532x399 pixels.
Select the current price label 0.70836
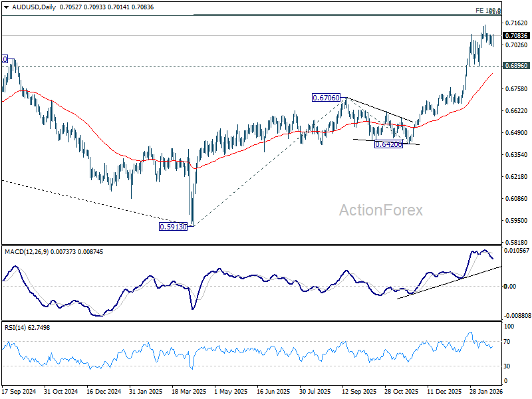point(516,35)
